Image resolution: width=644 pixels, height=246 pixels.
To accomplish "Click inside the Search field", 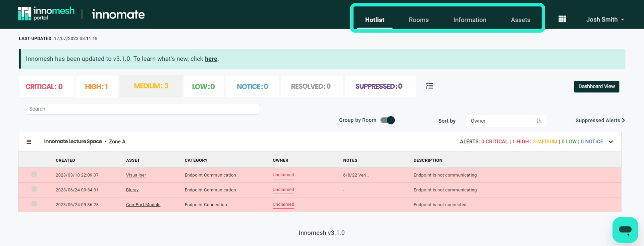I will tap(142, 109).
